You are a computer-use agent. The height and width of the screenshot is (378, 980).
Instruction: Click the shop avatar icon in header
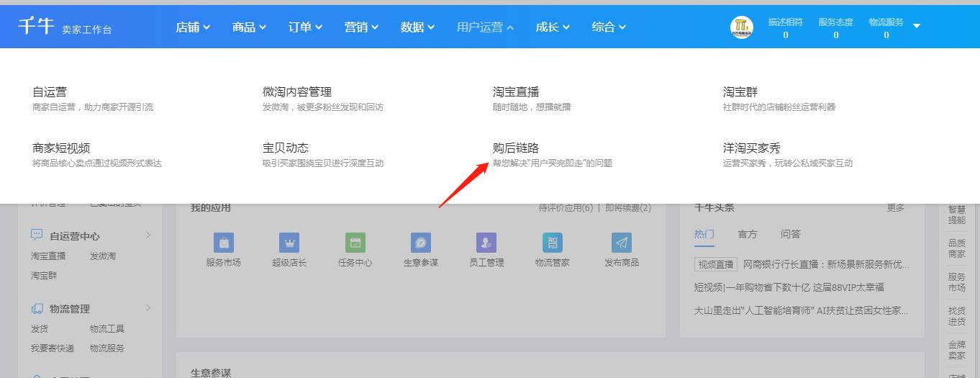pos(741,27)
